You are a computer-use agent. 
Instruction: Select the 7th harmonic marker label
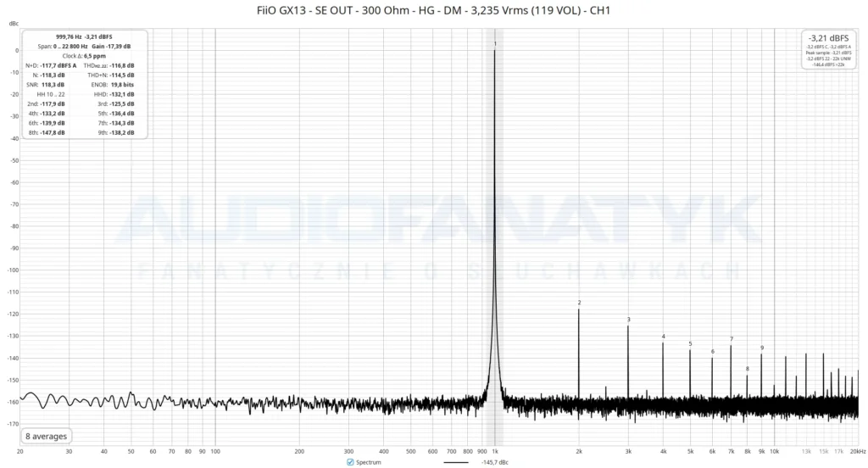pos(732,339)
